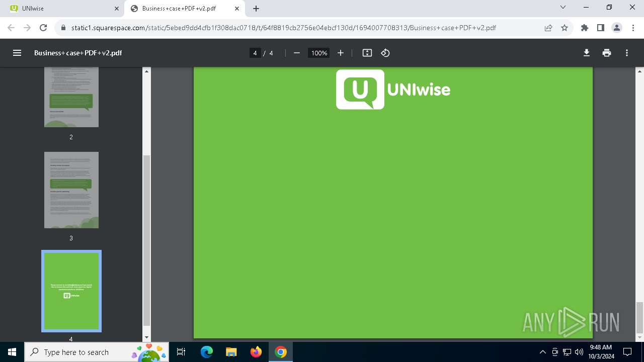The height and width of the screenshot is (362, 644).
Task: Open File Explorer from the taskbar
Action: [231, 352]
